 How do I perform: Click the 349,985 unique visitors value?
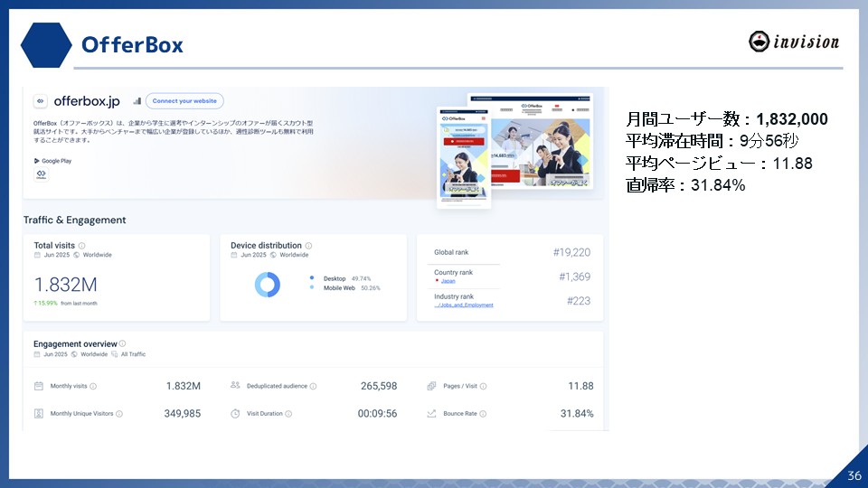pyautogui.click(x=182, y=413)
